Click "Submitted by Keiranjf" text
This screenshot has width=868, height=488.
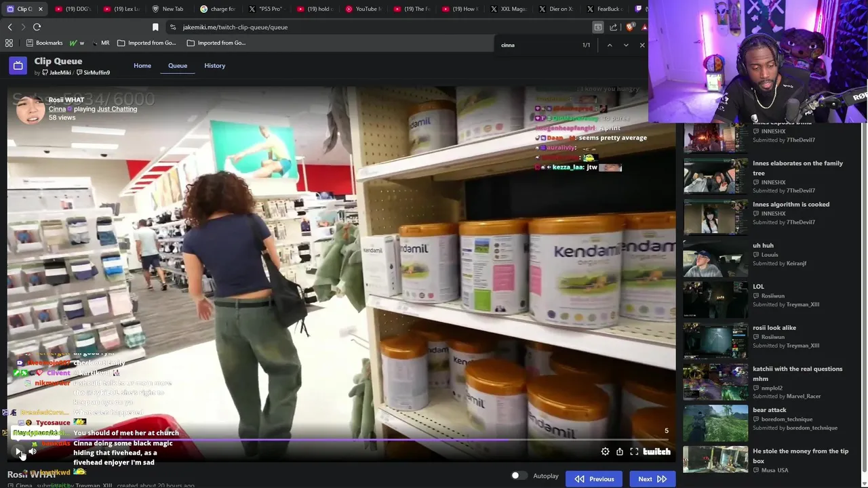pos(779,264)
